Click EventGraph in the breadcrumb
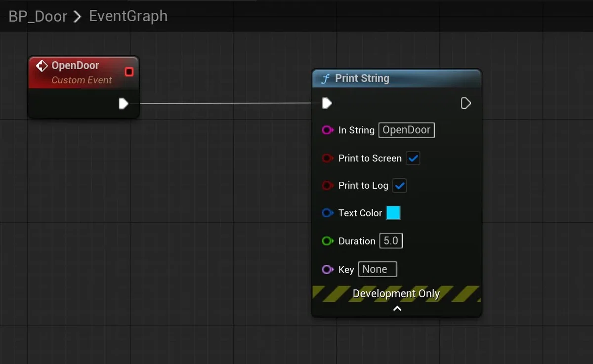The height and width of the screenshot is (364, 593). 128,16
